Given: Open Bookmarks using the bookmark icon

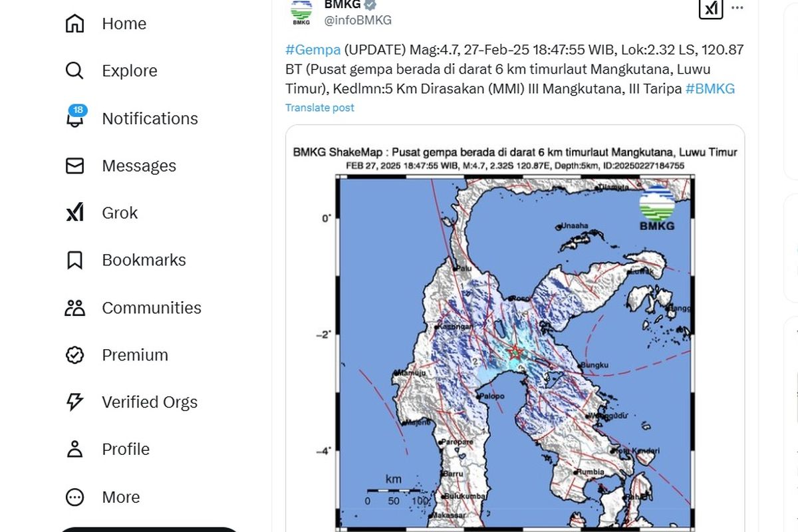Looking at the screenshot, I should (75, 260).
